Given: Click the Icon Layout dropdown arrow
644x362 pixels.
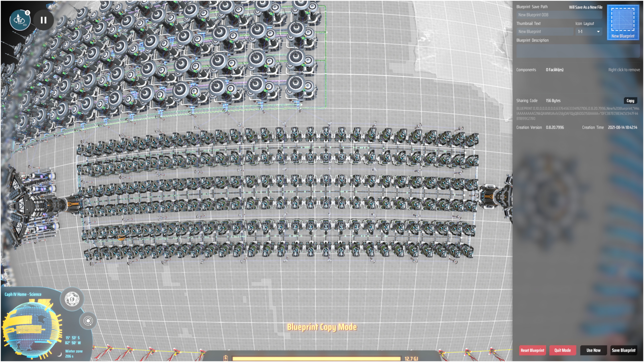Looking at the screenshot, I should 598,32.
